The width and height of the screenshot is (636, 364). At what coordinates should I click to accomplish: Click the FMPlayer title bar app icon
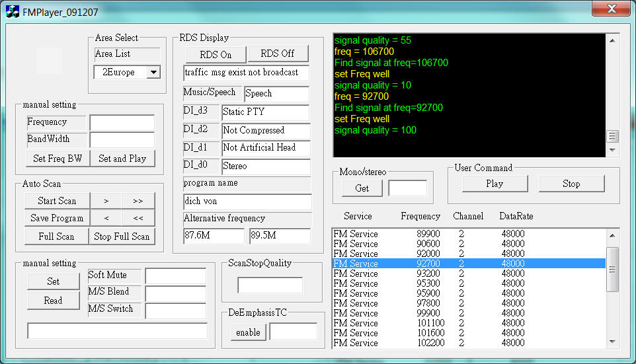click(x=13, y=12)
